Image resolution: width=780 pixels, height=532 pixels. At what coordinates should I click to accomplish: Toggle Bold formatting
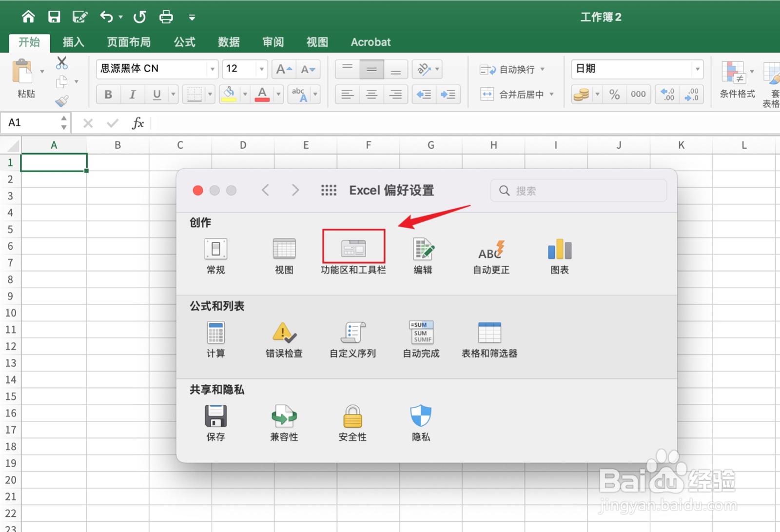[x=108, y=95]
